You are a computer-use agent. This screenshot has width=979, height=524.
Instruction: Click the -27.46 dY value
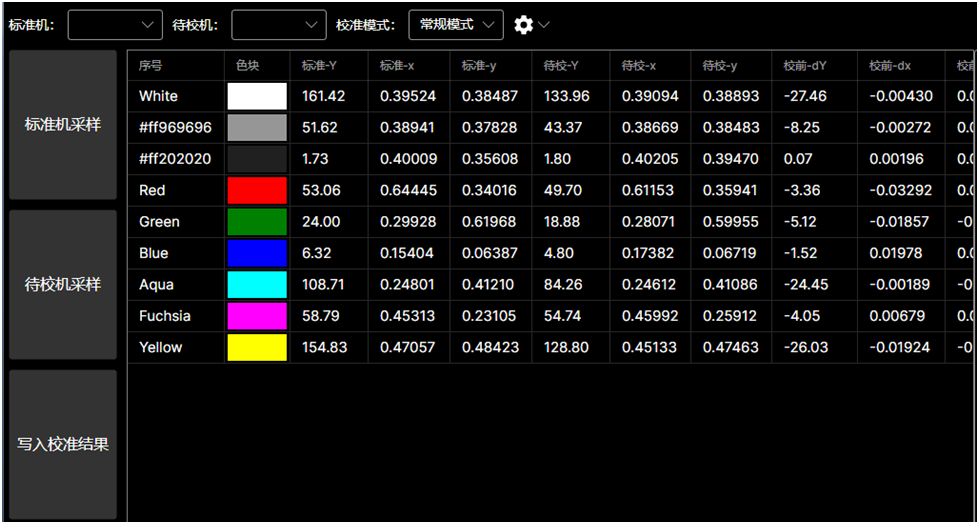click(x=805, y=96)
